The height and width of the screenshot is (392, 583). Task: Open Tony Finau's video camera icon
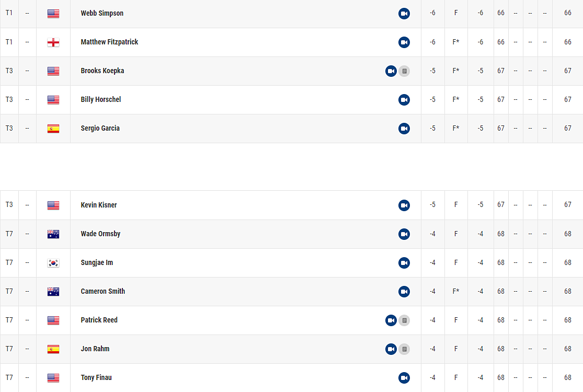coord(404,378)
